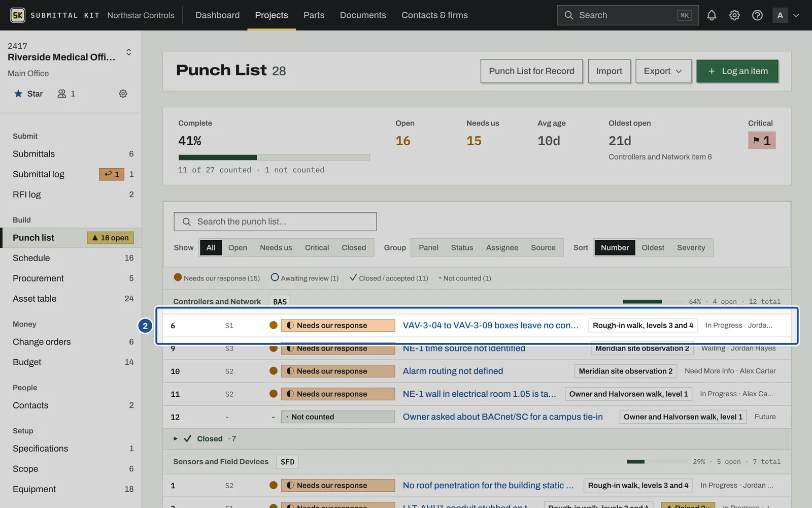Open Alarm routing not defined item

tap(453, 371)
